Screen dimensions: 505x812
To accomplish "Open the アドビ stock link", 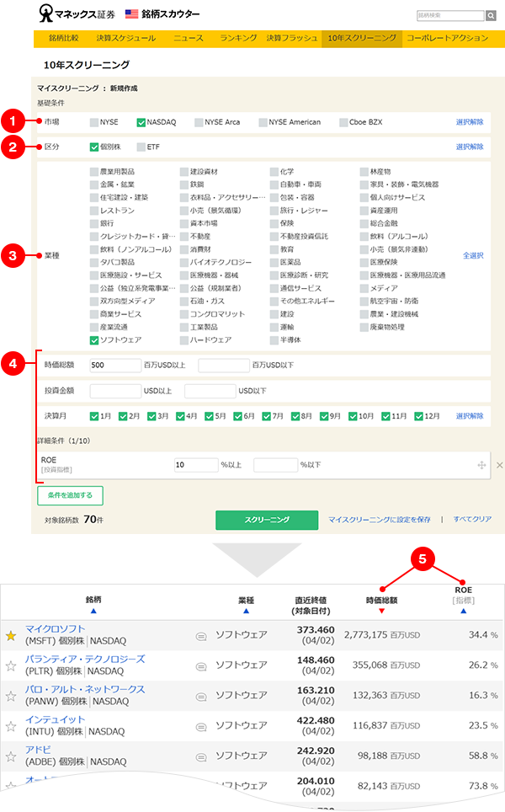I will pos(38,750).
